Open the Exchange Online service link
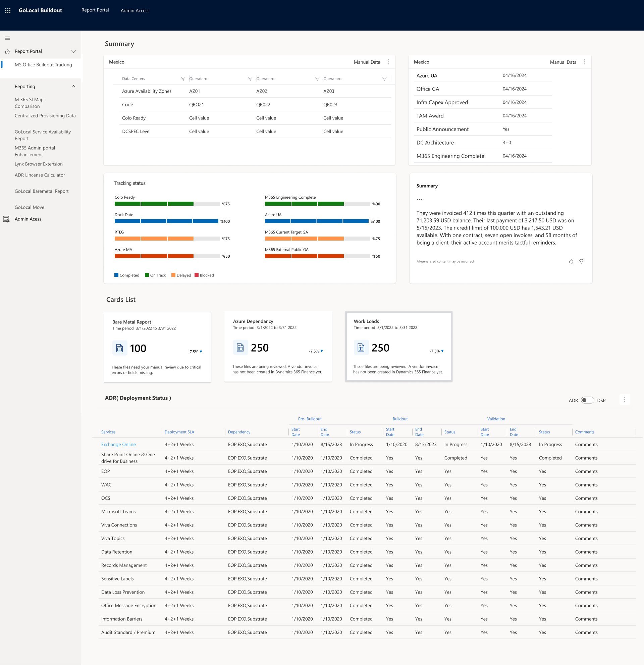 (x=118, y=445)
